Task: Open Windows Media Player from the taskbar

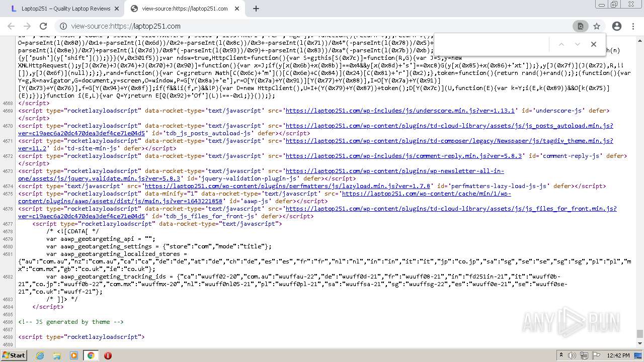Action: tap(74, 355)
